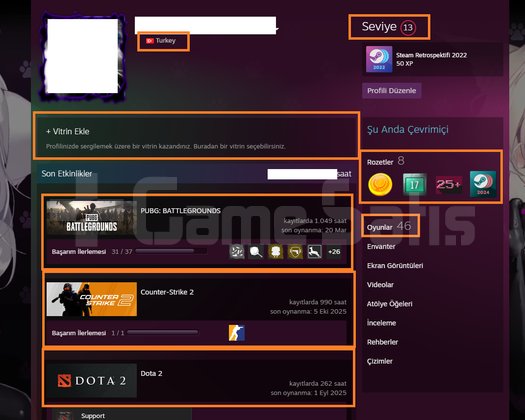Open the Seviye 13 level badge

coord(389,27)
